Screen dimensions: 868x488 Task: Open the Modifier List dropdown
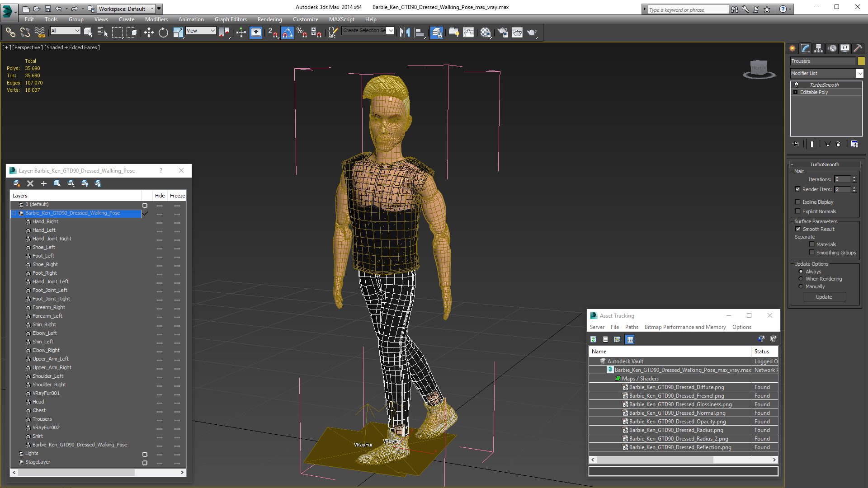[859, 73]
